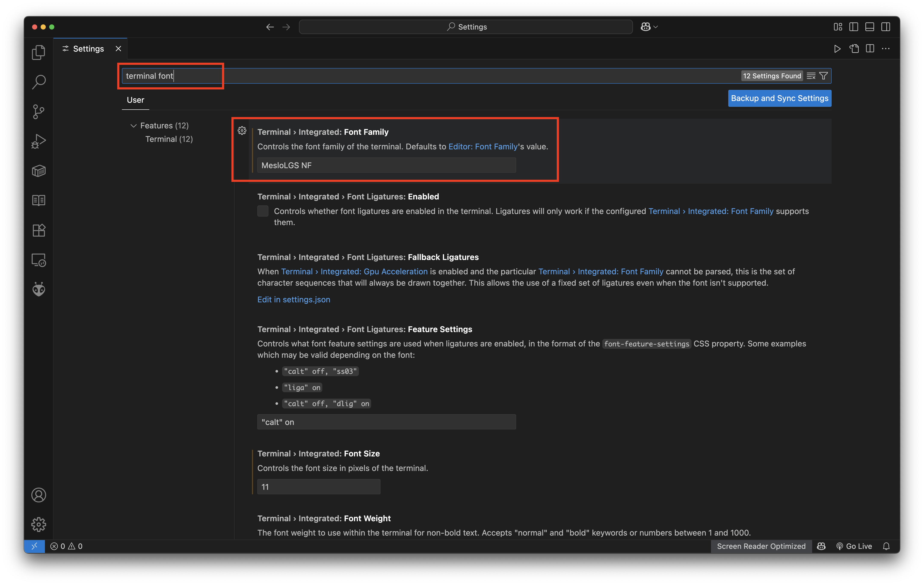924x585 pixels.
Task: Open the Manage gear in activity bar
Action: pos(38,524)
